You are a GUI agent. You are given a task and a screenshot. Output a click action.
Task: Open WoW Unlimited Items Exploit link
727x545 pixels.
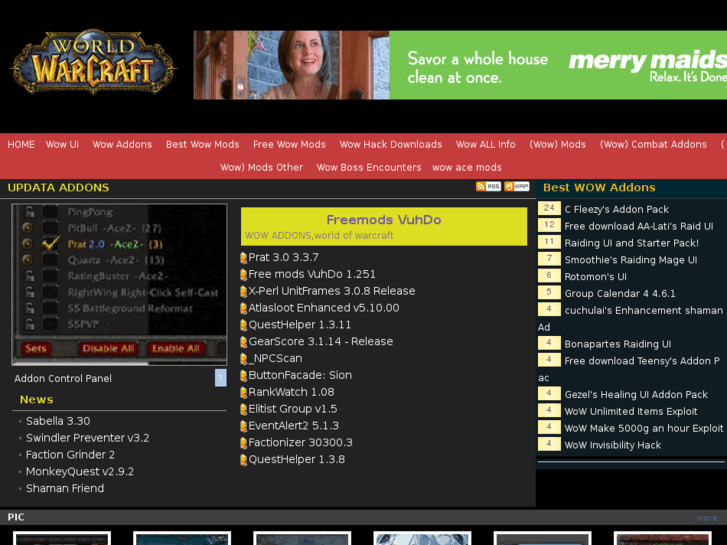point(631,411)
